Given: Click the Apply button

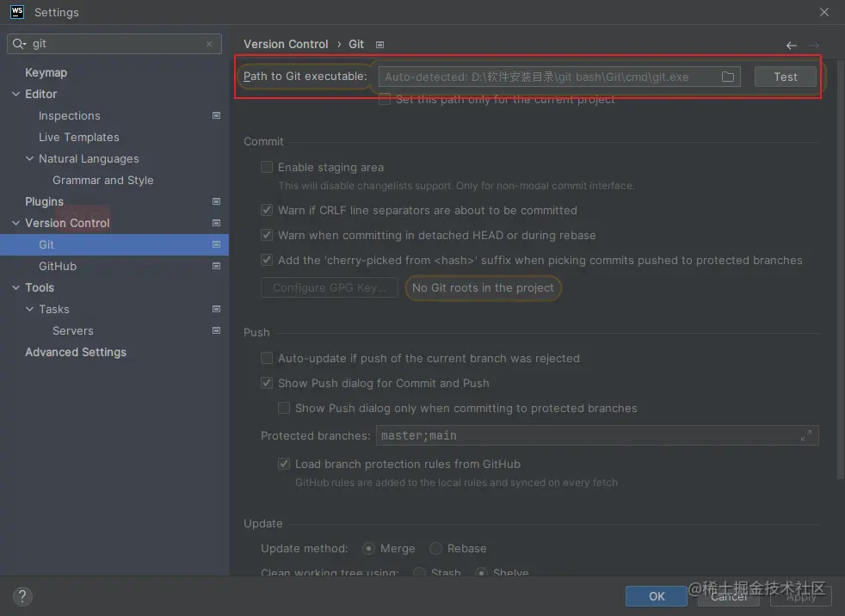Looking at the screenshot, I should [x=801, y=596].
